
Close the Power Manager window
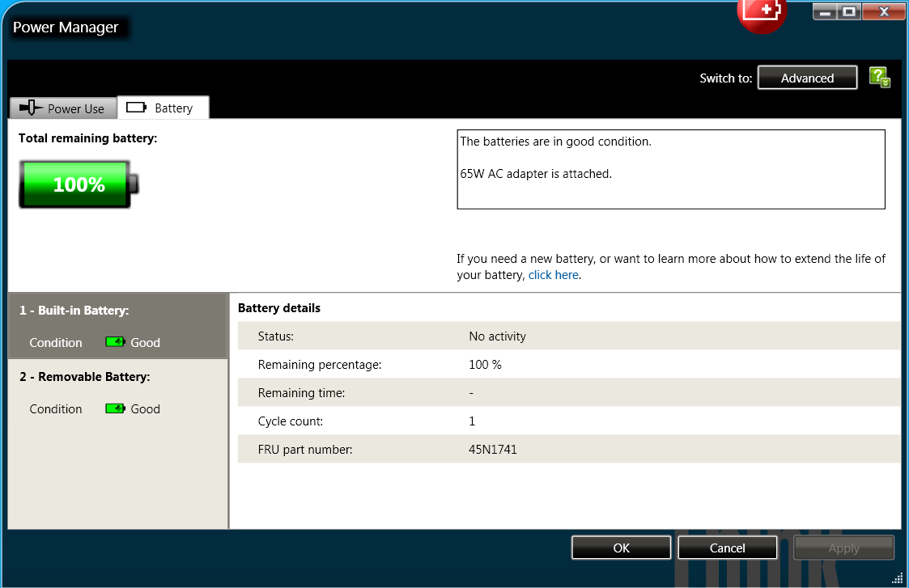coord(883,12)
